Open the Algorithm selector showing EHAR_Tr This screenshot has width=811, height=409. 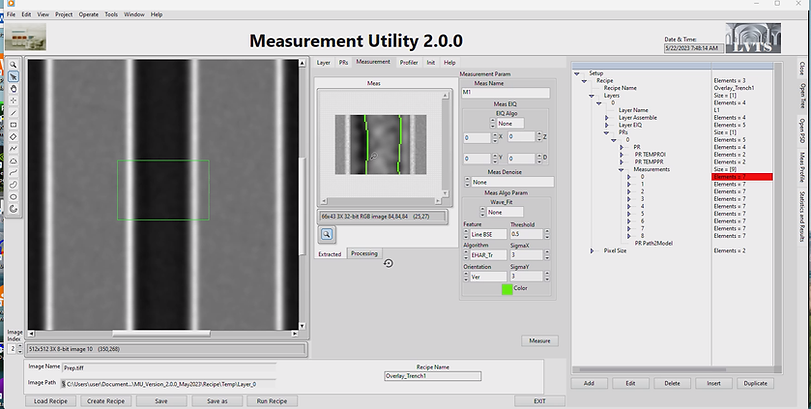pos(488,255)
